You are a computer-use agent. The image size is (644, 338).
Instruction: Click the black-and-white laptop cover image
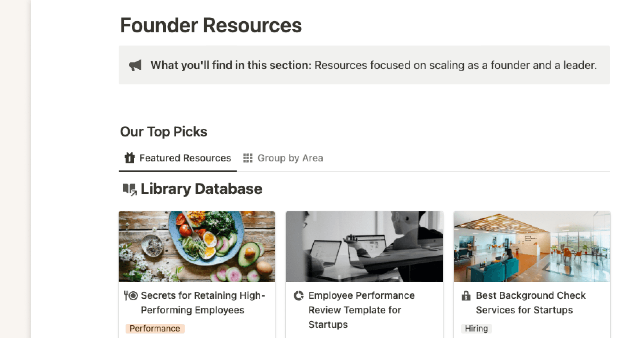[364, 247]
